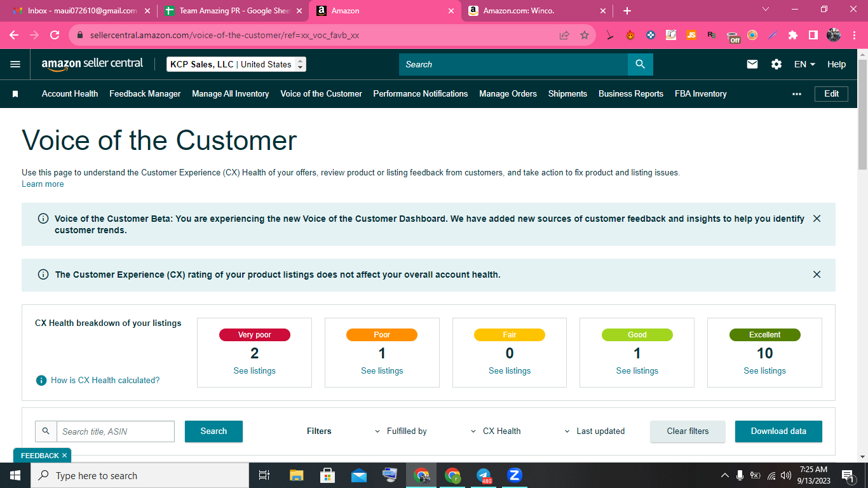See listings under Excellent
This screenshot has width=868, height=488.
(765, 371)
